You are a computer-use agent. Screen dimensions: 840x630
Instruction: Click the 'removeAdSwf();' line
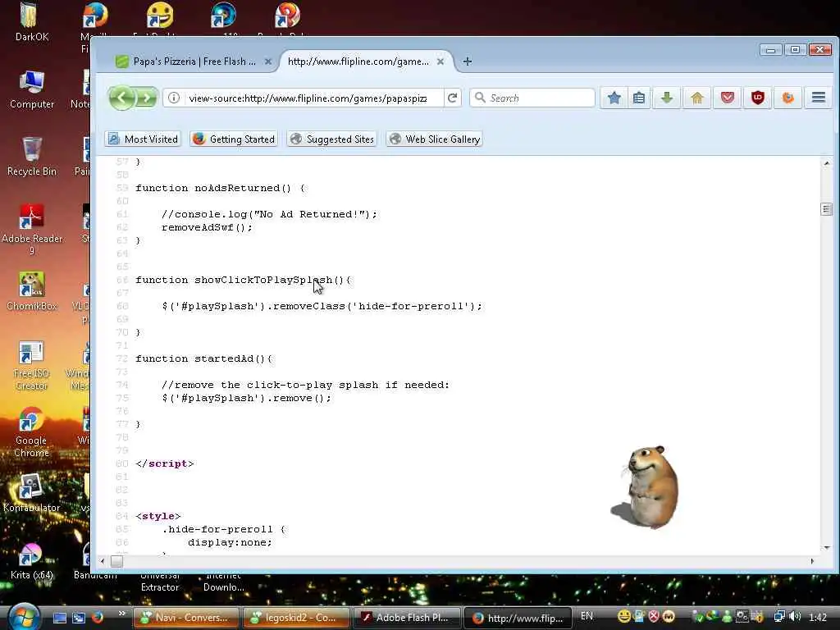tap(207, 227)
